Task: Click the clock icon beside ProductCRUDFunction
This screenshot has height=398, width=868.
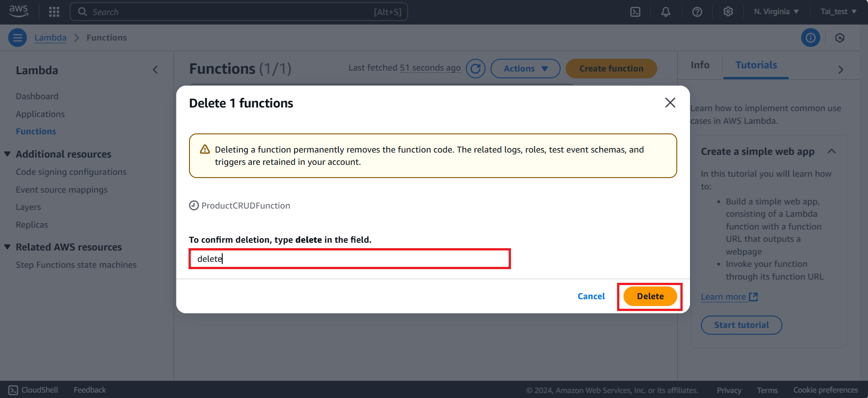Action: 194,205
